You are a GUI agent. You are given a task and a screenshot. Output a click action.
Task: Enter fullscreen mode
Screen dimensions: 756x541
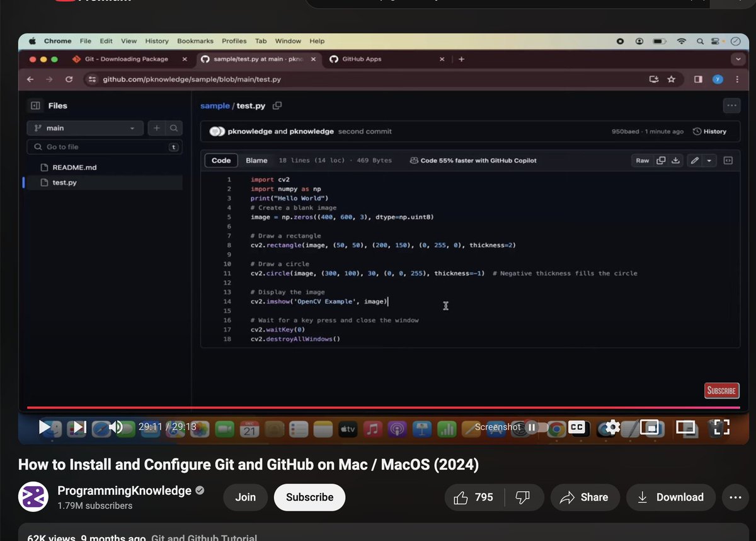tap(721, 427)
